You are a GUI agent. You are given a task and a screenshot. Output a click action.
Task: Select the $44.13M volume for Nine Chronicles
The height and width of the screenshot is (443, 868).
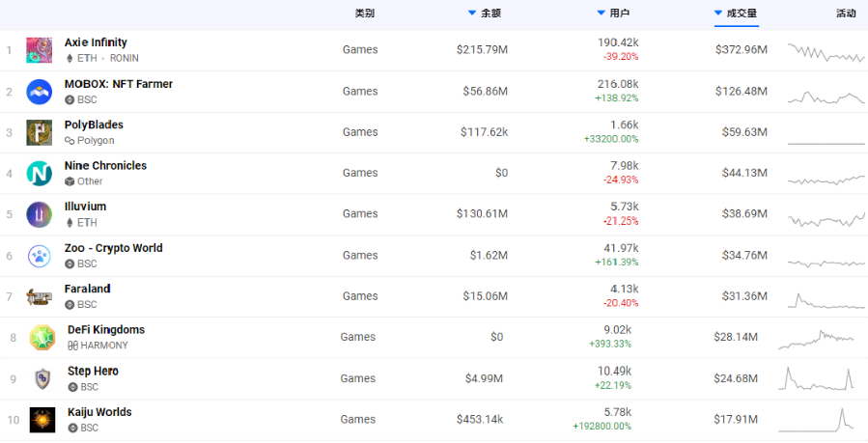[744, 173]
